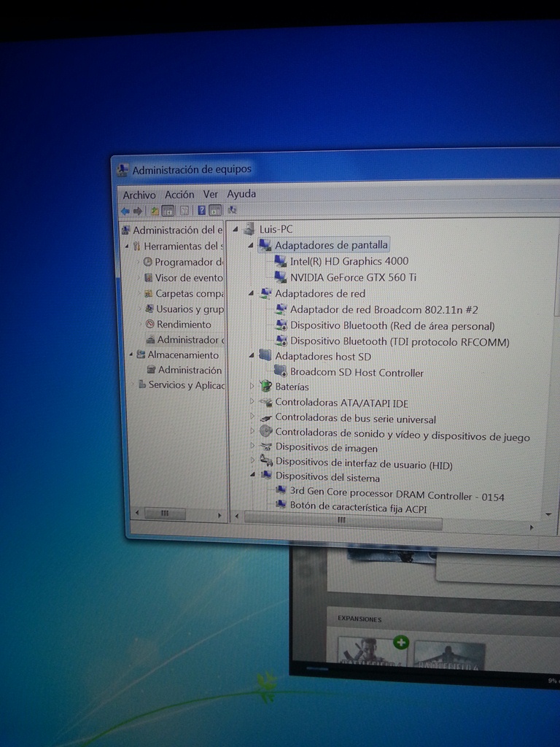Select Servicios y Aplicaciones in left tree
560x747 pixels.
[x=186, y=385]
